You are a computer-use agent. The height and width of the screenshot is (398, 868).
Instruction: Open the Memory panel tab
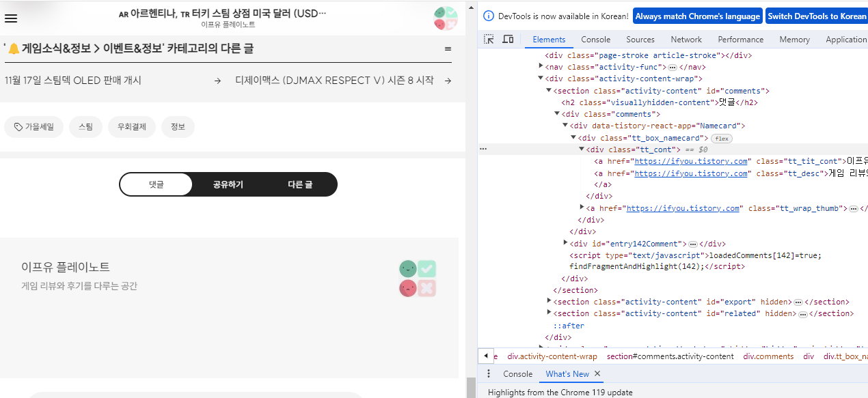(x=795, y=40)
